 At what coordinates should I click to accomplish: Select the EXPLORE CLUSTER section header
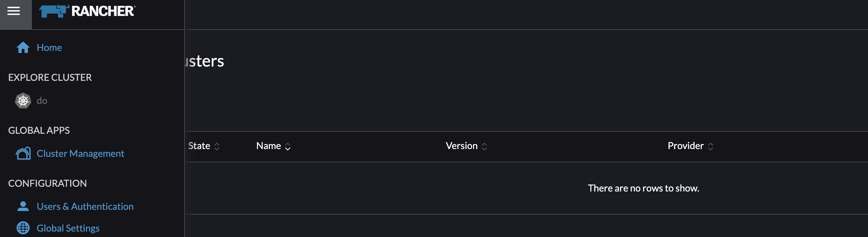click(x=50, y=77)
